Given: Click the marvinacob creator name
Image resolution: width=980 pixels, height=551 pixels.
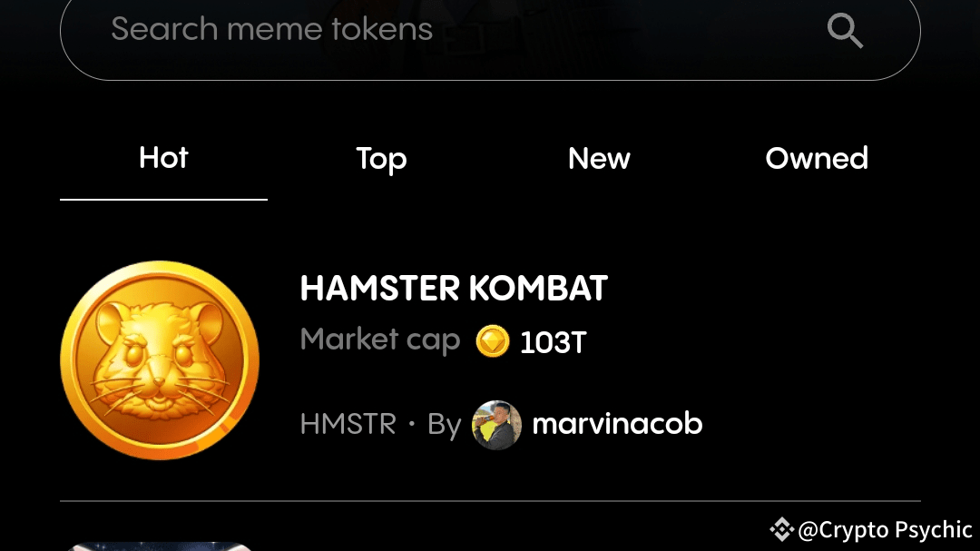Looking at the screenshot, I should coord(617,424).
